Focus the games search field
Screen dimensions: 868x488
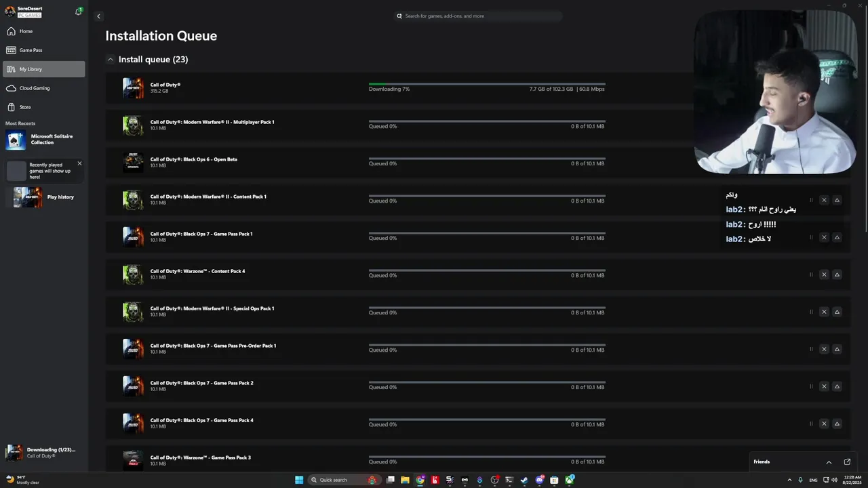click(x=479, y=16)
